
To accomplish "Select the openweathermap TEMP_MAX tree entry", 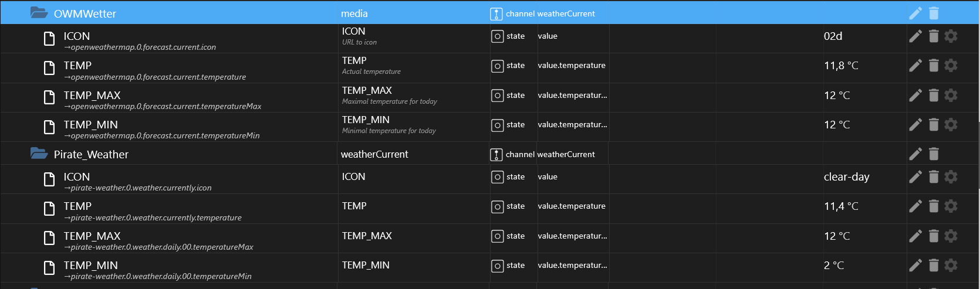I will 92,96.
